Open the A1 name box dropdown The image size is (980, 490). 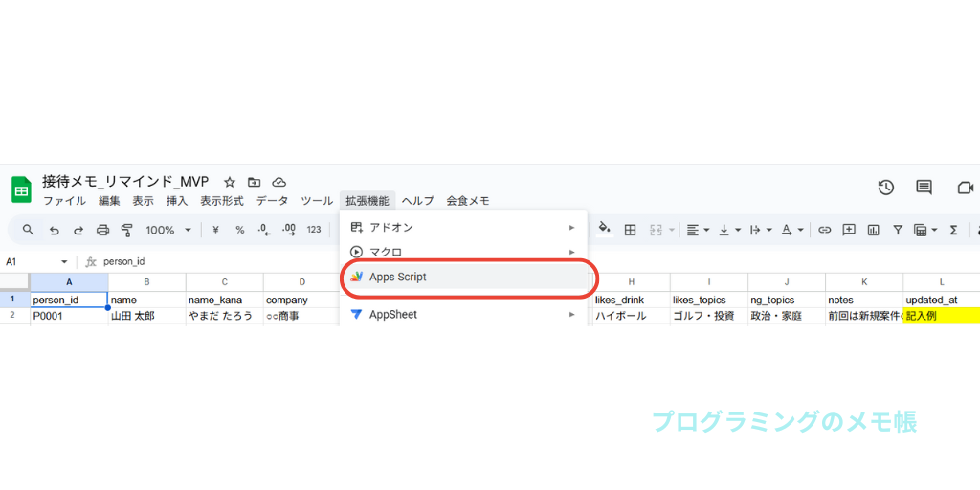(64, 261)
